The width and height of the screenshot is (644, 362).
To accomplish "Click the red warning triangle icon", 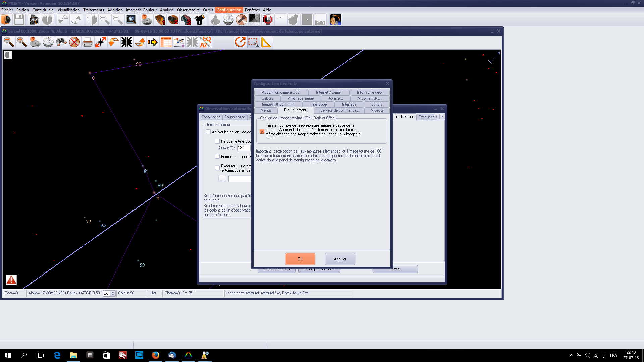I will coord(11,280).
